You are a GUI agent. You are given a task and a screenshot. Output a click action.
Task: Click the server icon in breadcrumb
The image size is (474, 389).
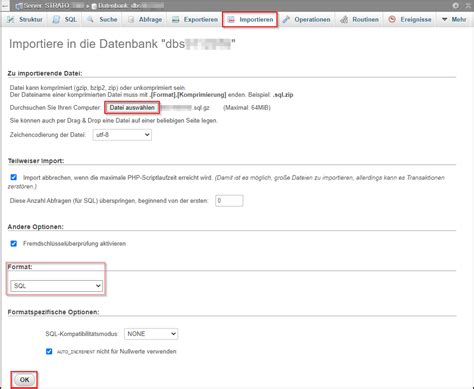pyautogui.click(x=19, y=6)
